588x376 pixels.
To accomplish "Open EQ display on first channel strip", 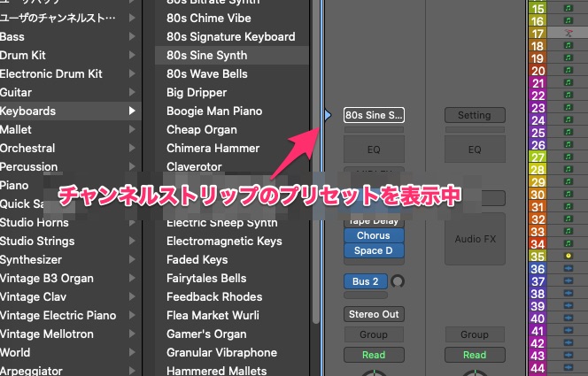I will pos(374,149).
